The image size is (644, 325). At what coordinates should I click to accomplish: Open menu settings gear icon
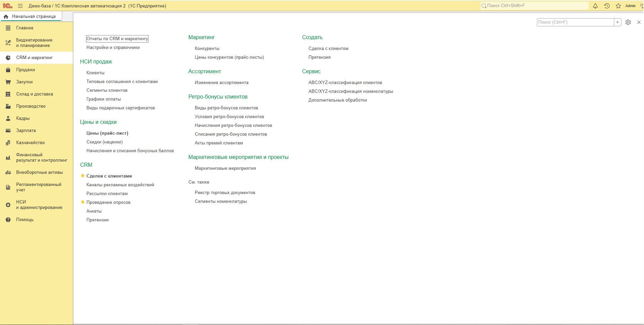628,22
